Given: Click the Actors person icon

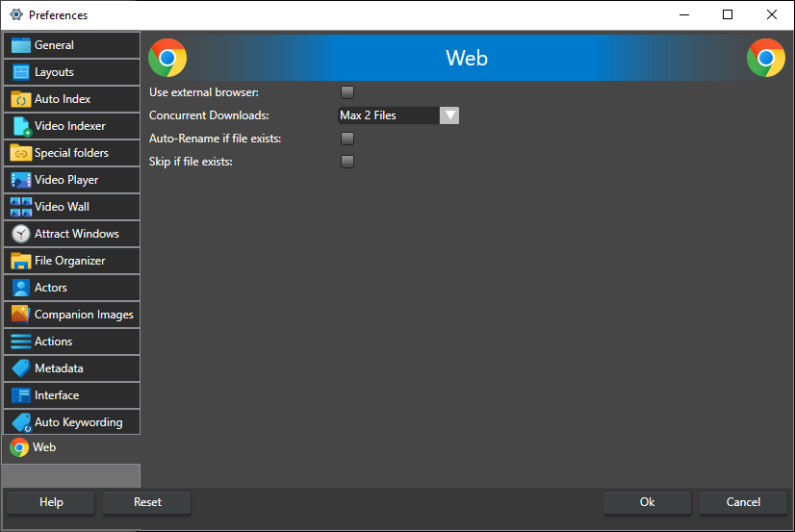Looking at the screenshot, I should coord(20,288).
